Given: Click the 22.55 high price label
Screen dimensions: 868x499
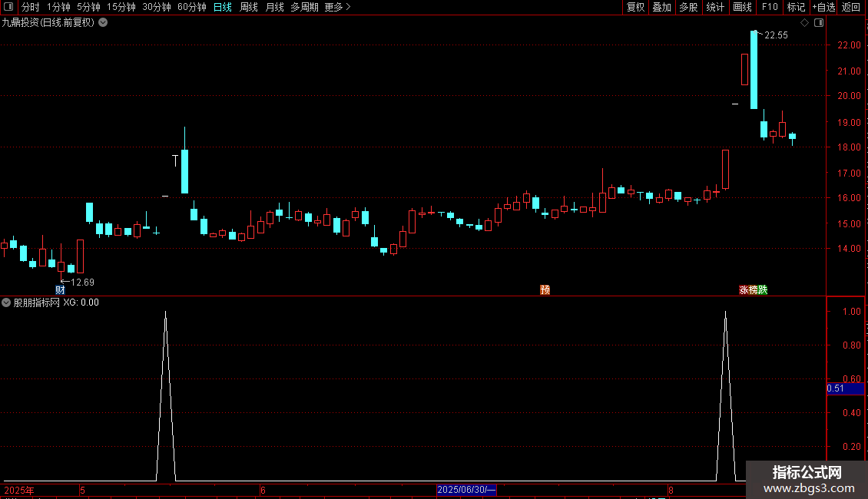Looking at the screenshot, I should click(x=776, y=35).
